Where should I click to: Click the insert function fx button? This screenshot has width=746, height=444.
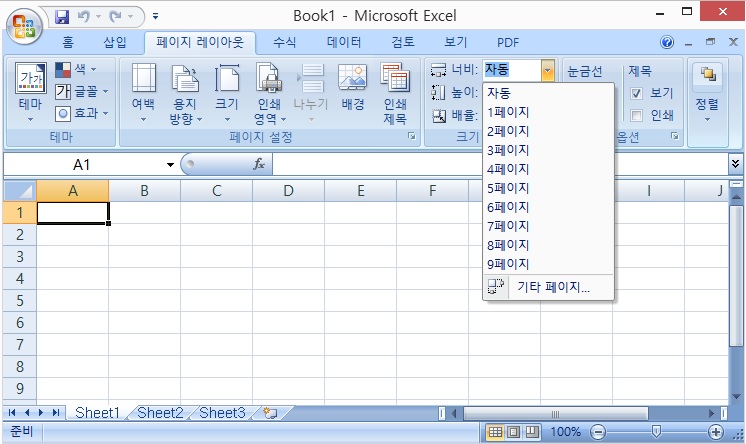(259, 165)
